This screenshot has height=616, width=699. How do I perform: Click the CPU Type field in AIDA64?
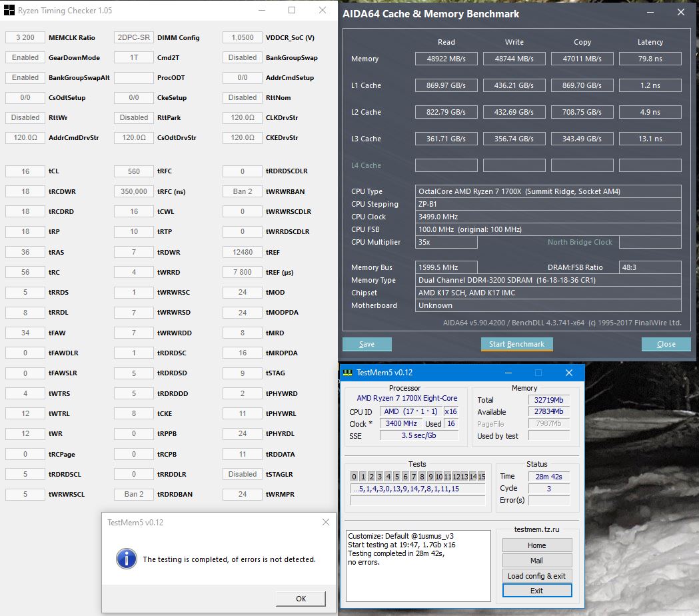tap(548, 191)
